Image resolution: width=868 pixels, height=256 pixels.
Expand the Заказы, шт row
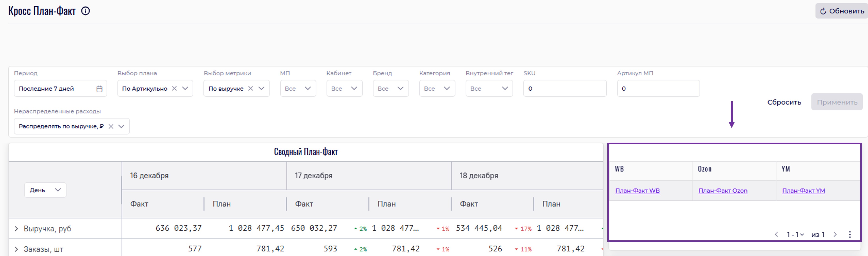pyautogui.click(x=16, y=249)
